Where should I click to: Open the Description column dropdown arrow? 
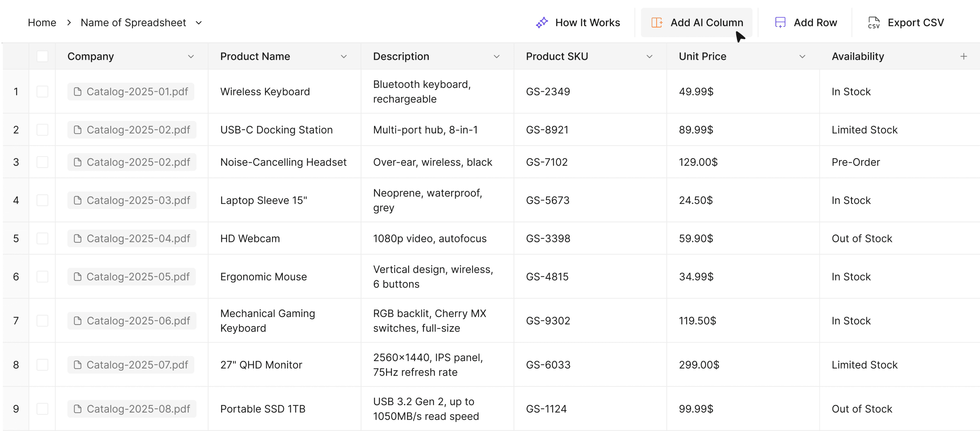coord(497,57)
